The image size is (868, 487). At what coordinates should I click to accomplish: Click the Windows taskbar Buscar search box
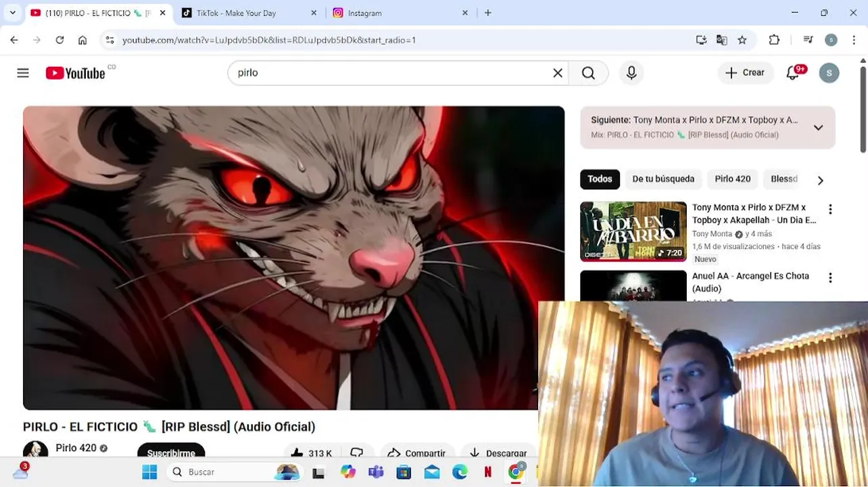234,471
